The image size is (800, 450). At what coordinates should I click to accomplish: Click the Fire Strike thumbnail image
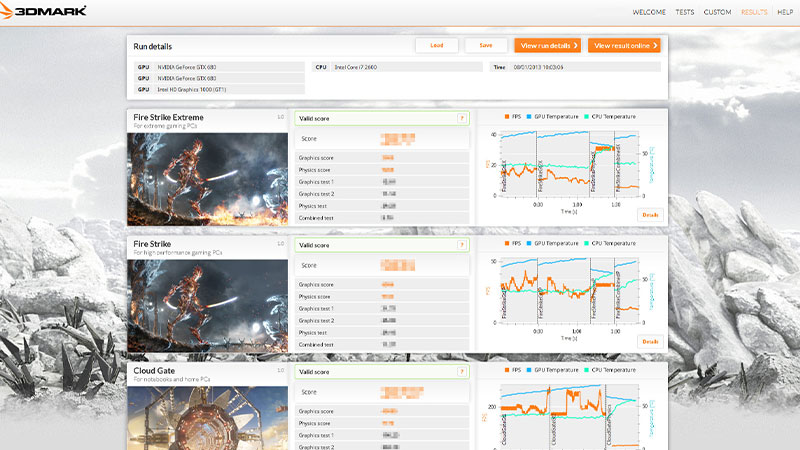207,306
